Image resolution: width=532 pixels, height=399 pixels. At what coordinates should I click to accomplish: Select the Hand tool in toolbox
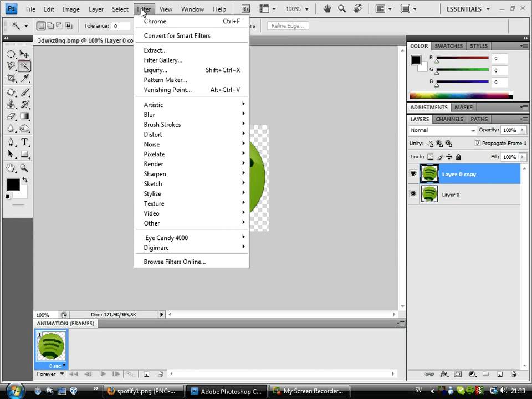click(x=11, y=167)
